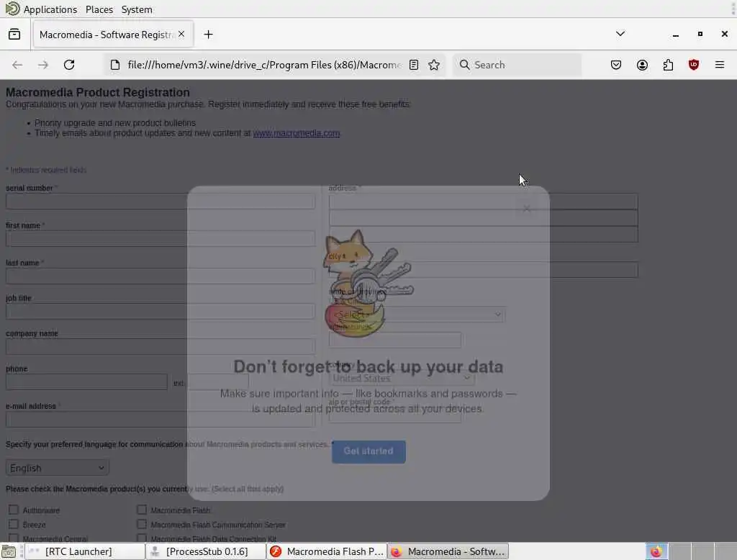Open the Firefox account icon

642,65
